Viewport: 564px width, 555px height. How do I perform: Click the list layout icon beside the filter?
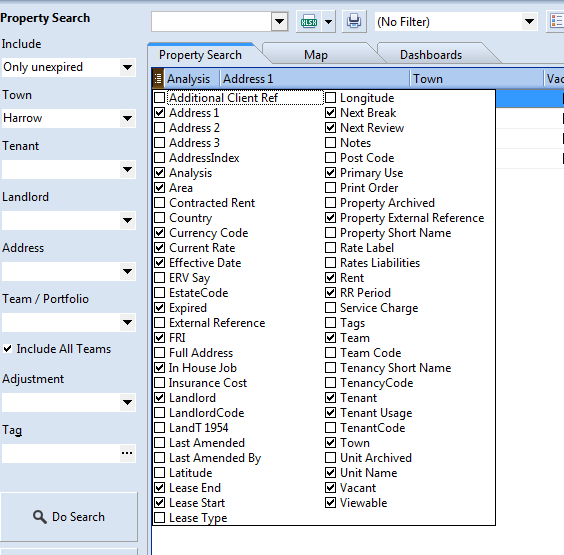click(x=556, y=22)
